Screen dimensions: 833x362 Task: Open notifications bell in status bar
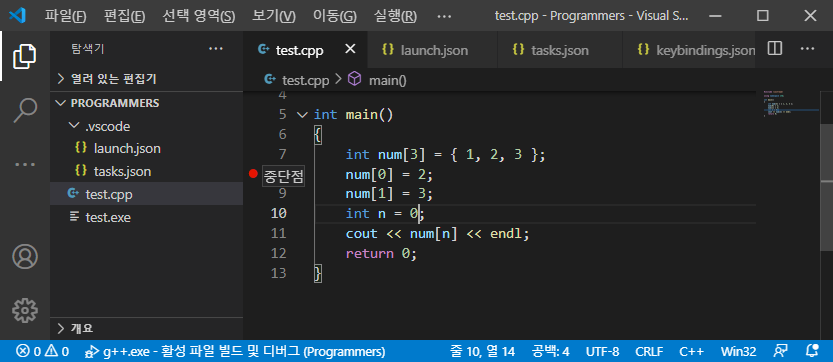point(812,351)
